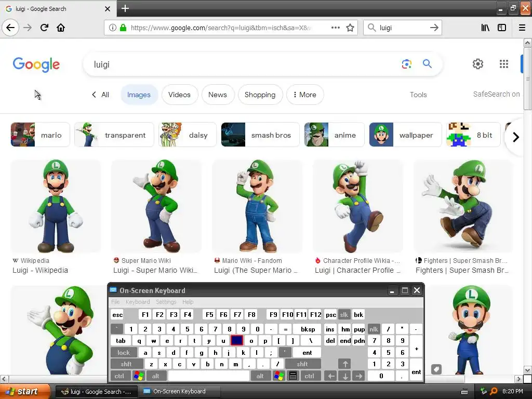This screenshot has width=532, height=399.
Task: Open Luigi - Wikipedia result link
Action: tap(40, 270)
